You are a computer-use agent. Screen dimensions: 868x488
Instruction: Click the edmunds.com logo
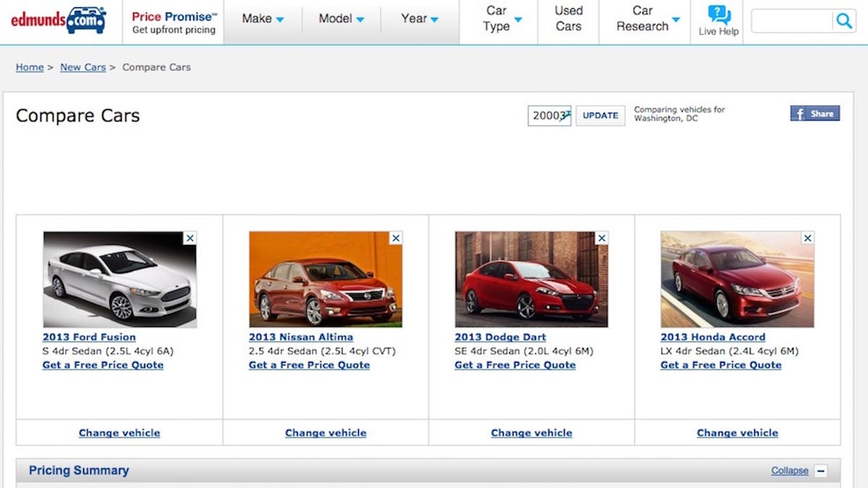click(x=58, y=20)
